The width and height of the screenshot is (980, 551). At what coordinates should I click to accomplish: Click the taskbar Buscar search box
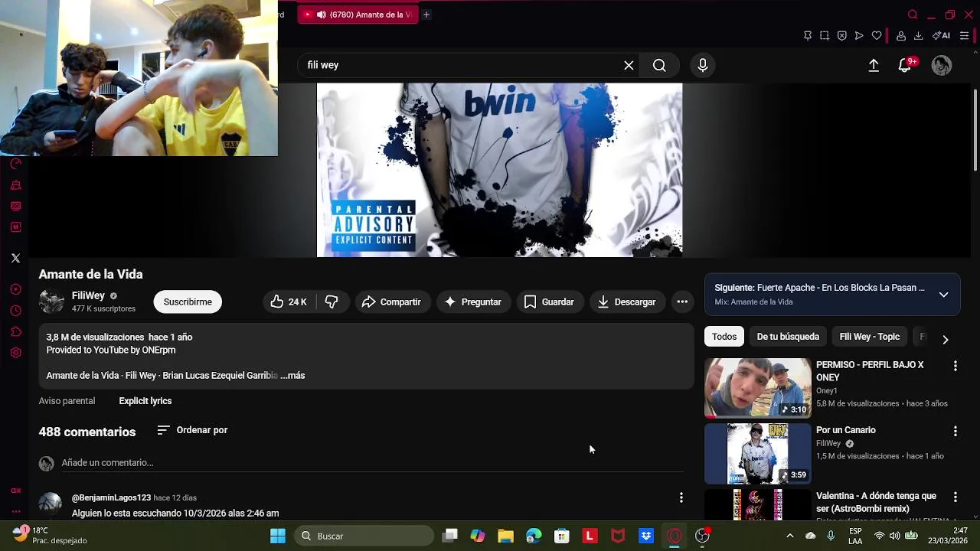coord(364,536)
